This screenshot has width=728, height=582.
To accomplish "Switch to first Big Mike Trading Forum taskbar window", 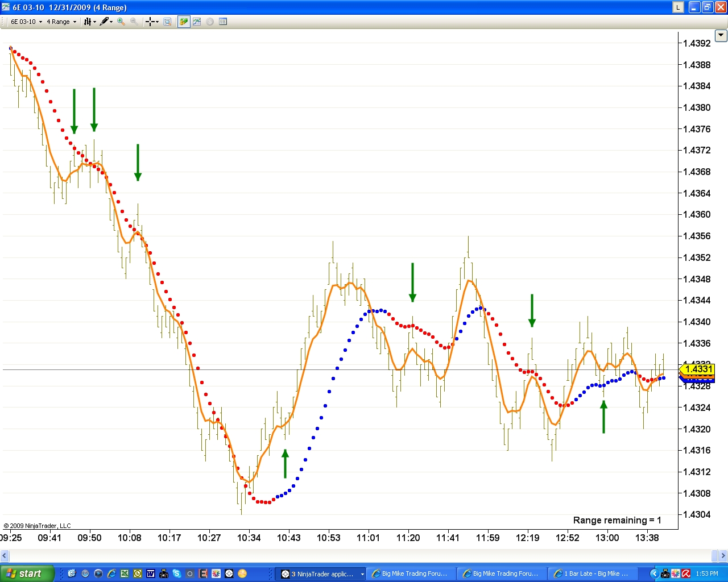I will pyautogui.click(x=412, y=573).
